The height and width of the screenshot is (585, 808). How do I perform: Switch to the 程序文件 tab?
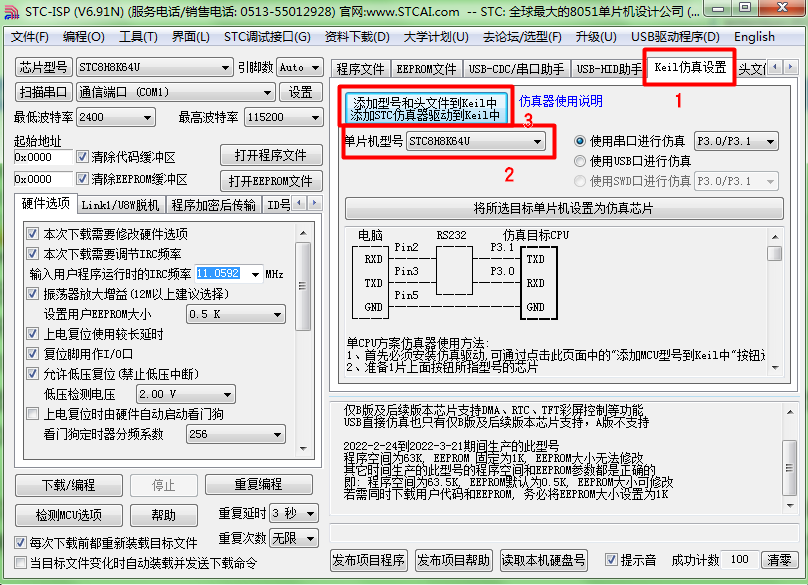[x=360, y=69]
